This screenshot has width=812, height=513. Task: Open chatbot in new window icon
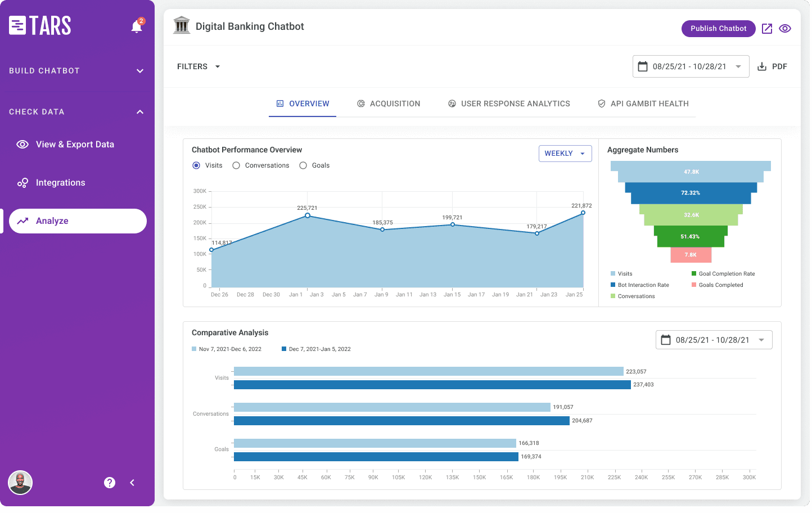(768, 29)
